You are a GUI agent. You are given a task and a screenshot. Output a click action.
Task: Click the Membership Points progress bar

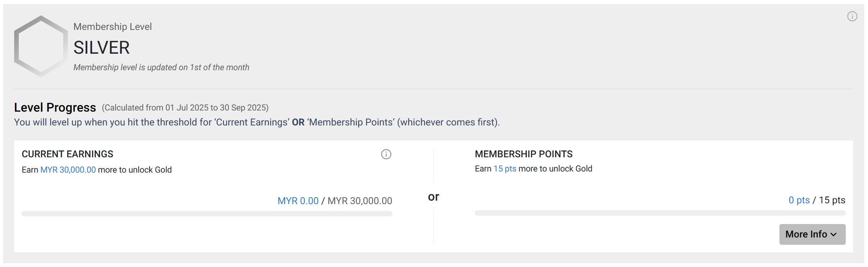pos(660,213)
